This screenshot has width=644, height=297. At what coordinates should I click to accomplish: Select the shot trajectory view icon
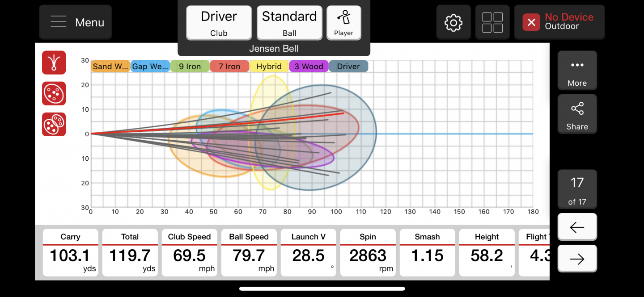(x=54, y=63)
